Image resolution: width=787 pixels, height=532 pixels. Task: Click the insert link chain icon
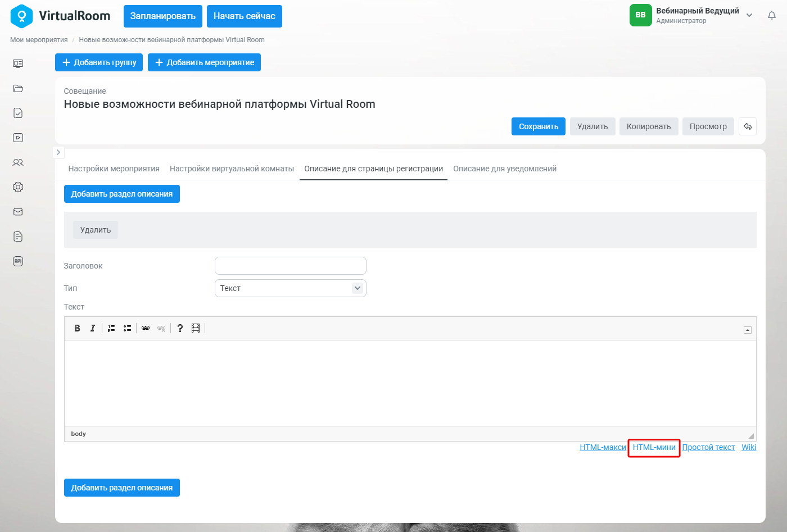pyautogui.click(x=146, y=328)
